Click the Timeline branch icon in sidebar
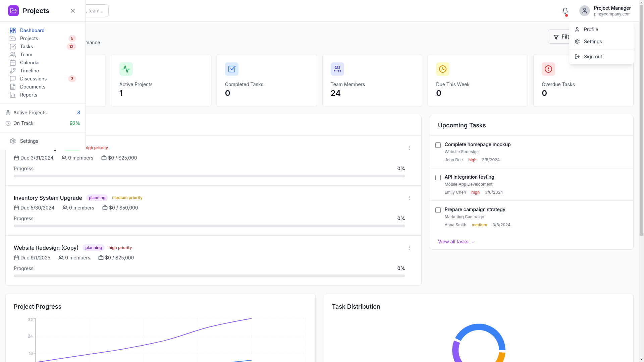This screenshot has height=362, width=644. [x=13, y=71]
